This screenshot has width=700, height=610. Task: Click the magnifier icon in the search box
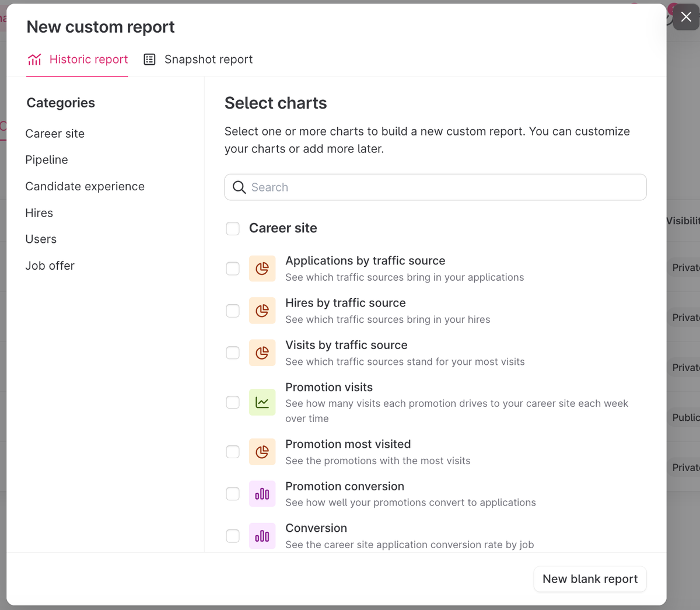tap(239, 187)
